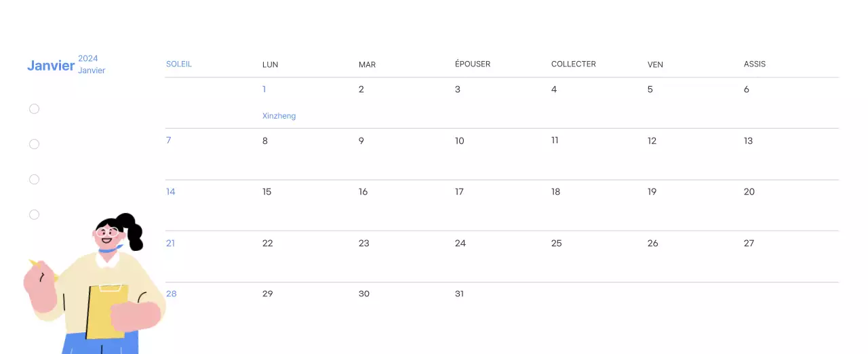Tick the topmost empty circle in sidebar

point(35,109)
